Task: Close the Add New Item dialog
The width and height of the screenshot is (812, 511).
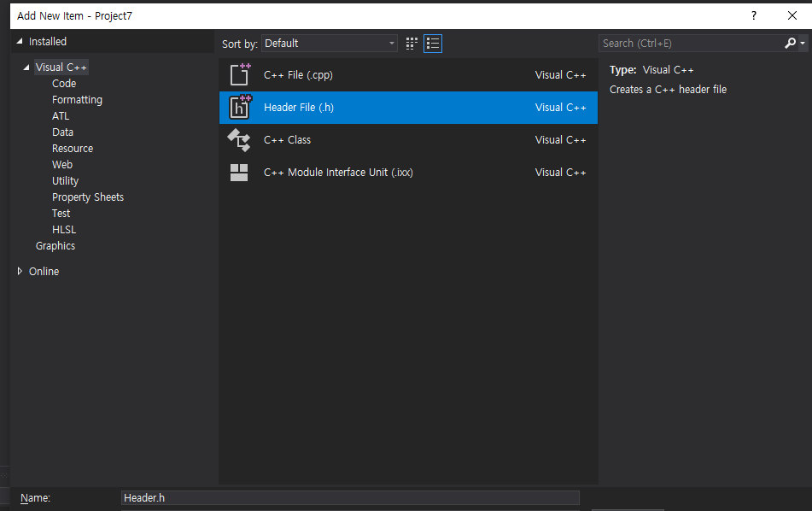Action: (x=792, y=15)
